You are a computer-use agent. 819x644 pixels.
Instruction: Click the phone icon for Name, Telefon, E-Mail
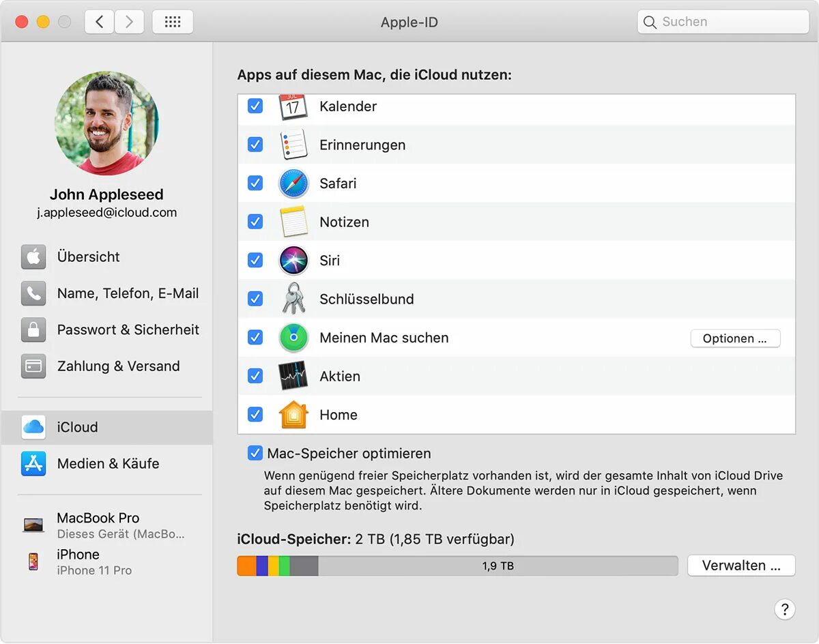tap(33, 293)
